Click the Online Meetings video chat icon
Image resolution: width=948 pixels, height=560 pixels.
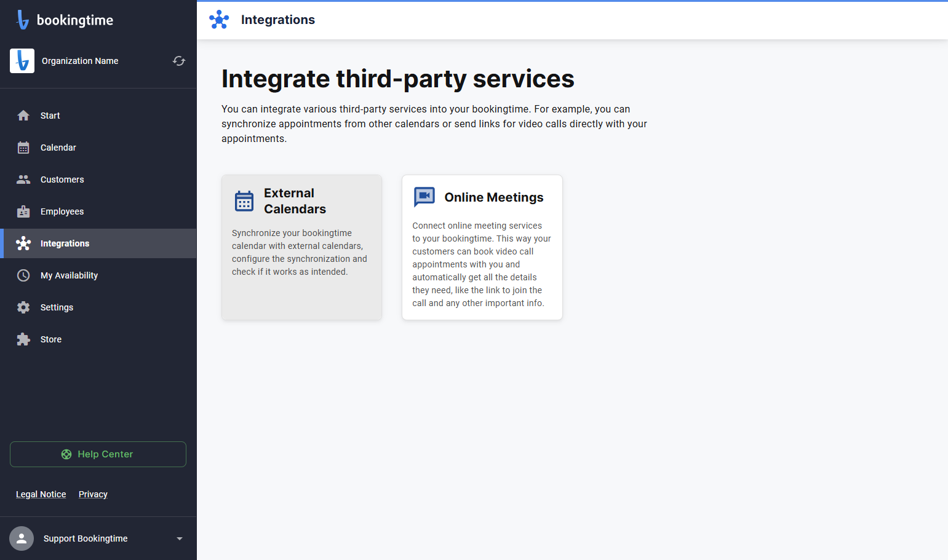424,197
